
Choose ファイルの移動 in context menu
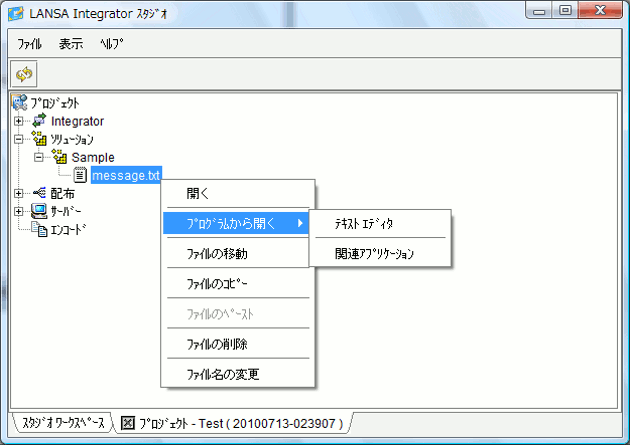tap(238, 254)
